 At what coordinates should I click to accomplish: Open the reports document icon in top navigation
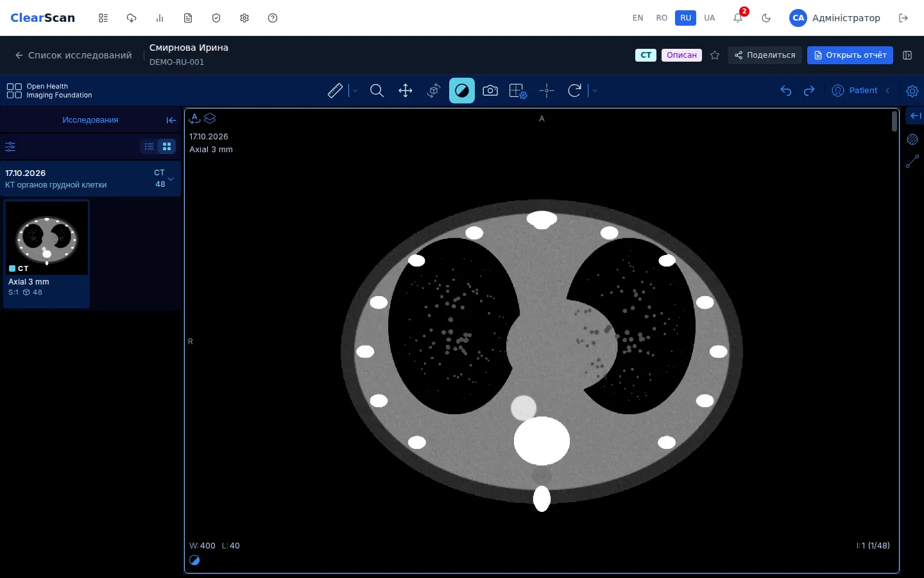click(x=188, y=18)
